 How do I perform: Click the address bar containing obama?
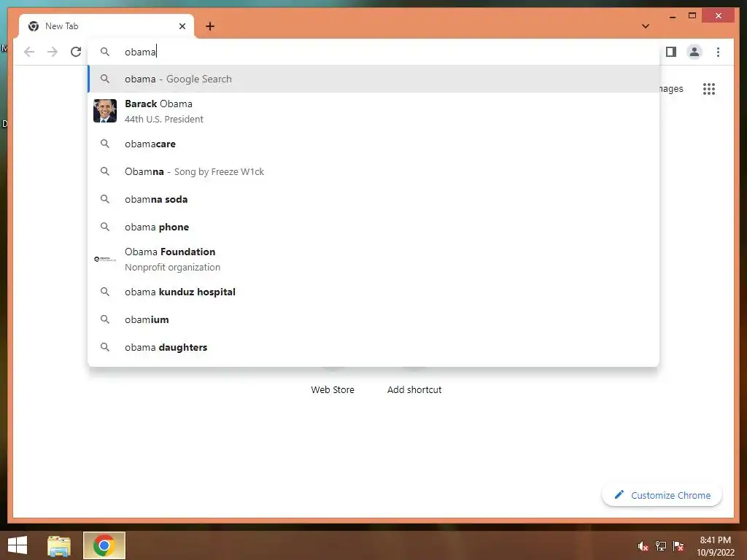click(x=374, y=52)
